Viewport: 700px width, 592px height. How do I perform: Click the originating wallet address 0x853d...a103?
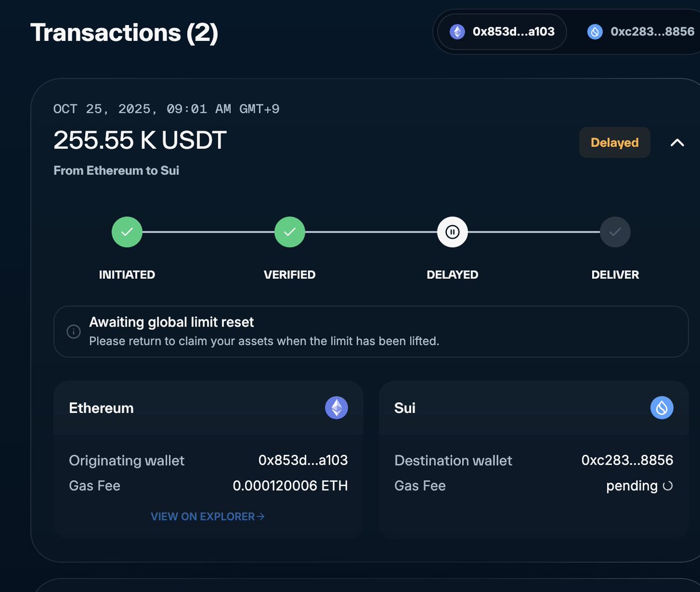pyautogui.click(x=303, y=460)
